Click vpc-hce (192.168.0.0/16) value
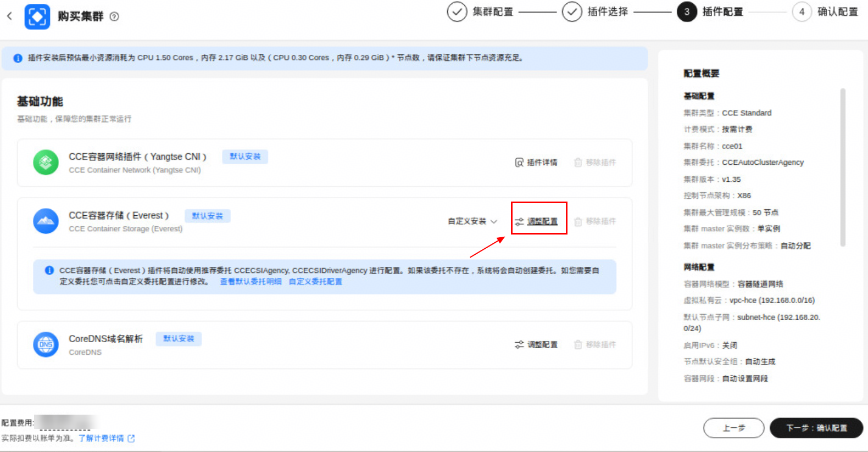The width and height of the screenshot is (868, 452). click(x=772, y=300)
